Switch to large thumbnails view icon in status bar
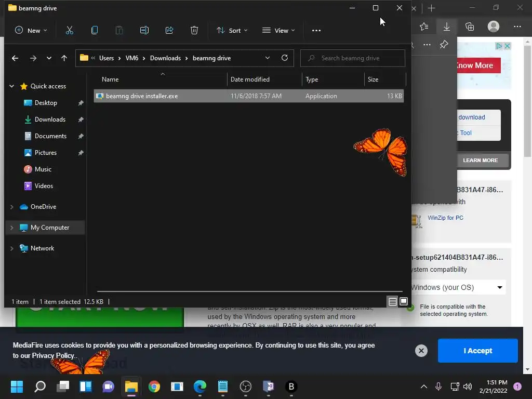This screenshot has width=532, height=399. pyautogui.click(x=403, y=301)
